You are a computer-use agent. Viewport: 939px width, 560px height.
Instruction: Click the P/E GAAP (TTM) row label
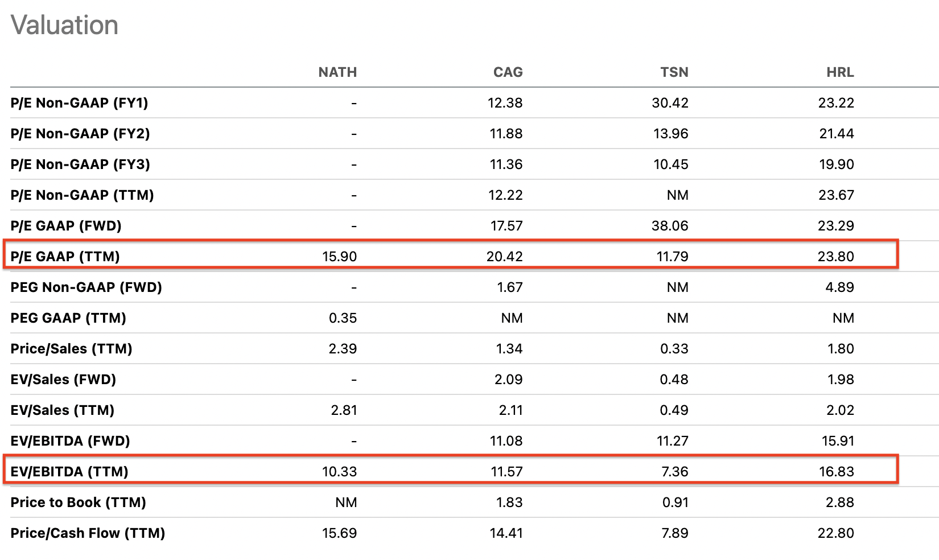pyautogui.click(x=65, y=257)
